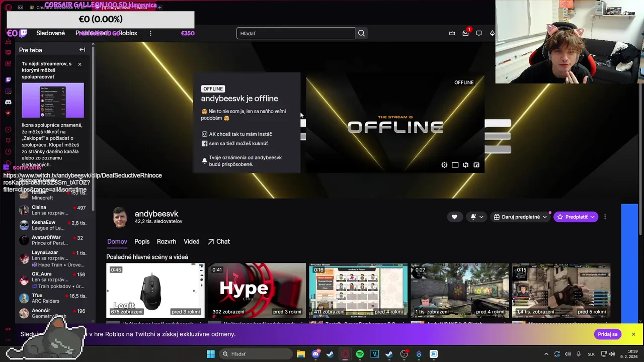This screenshot has height=362, width=644.
Task: Switch to the Popis tab
Action: (142, 242)
